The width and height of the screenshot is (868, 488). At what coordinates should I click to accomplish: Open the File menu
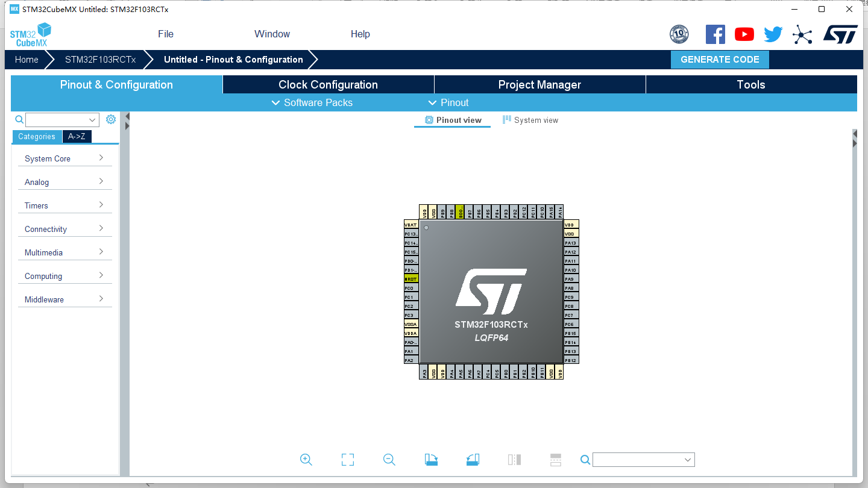pyautogui.click(x=166, y=34)
